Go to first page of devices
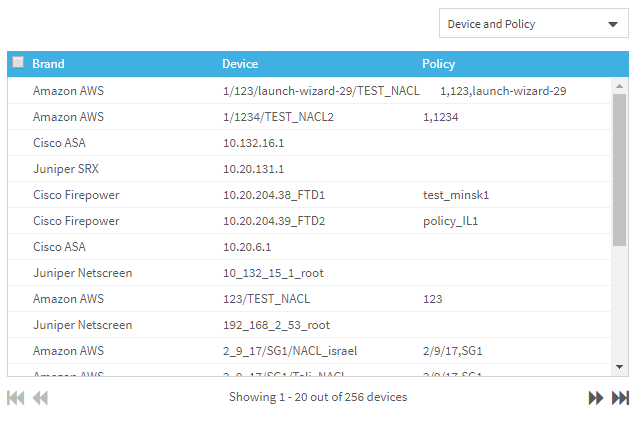This screenshot has width=641, height=424. pyautogui.click(x=16, y=398)
